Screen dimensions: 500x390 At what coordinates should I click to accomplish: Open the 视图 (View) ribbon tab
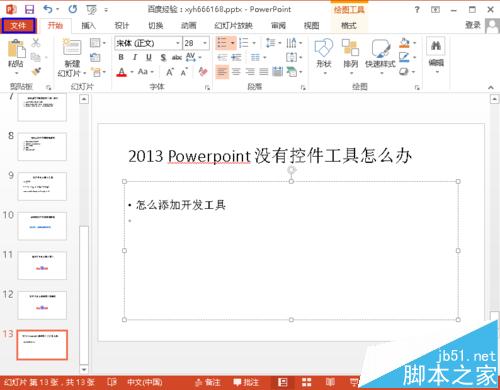[x=311, y=26]
